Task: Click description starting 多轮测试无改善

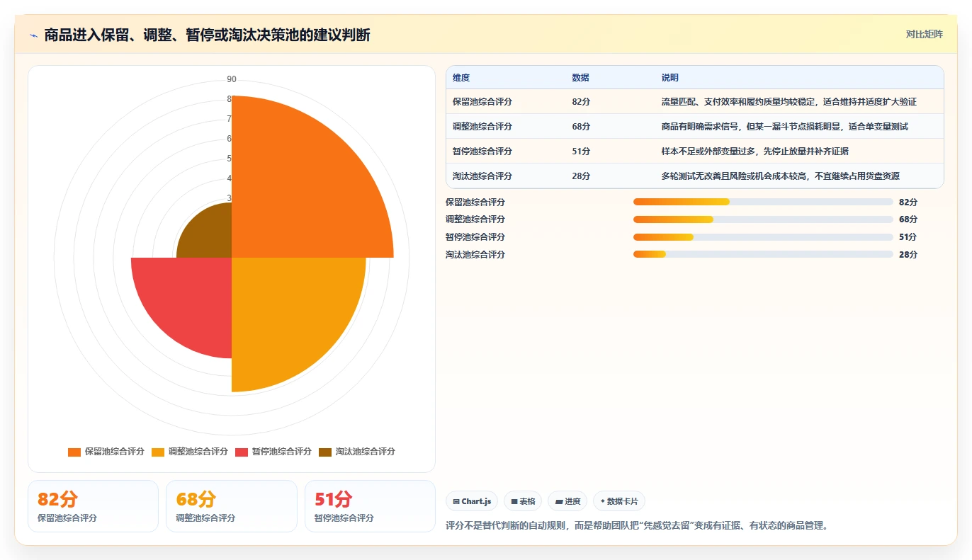Action: point(780,176)
